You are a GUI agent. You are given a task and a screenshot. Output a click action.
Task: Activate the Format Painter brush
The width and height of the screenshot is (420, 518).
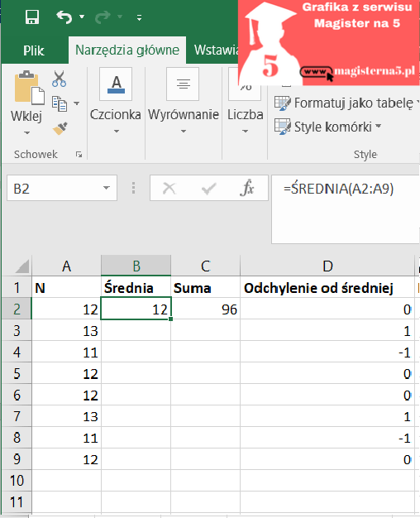[x=60, y=128]
